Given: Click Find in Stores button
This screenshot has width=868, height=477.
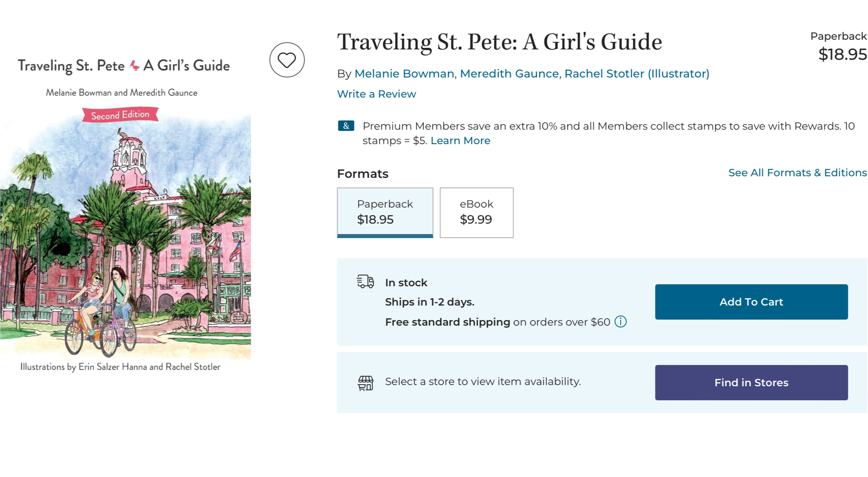Looking at the screenshot, I should coord(751,383).
